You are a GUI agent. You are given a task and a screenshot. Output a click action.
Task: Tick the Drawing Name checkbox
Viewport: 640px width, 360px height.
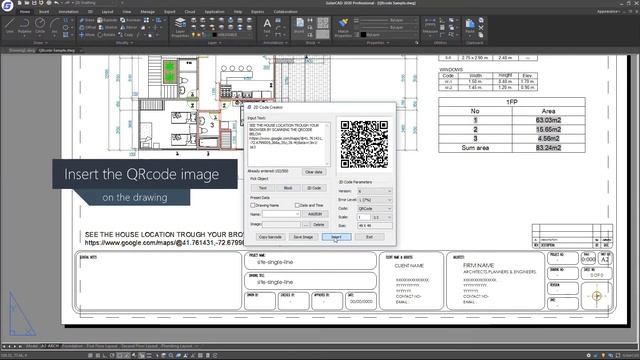(x=253, y=205)
